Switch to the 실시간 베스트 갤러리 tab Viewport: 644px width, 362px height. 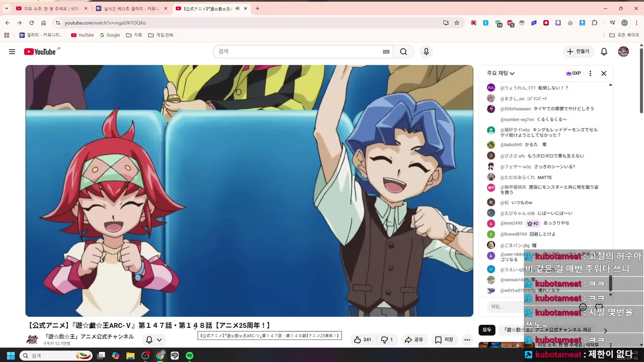click(131, 9)
